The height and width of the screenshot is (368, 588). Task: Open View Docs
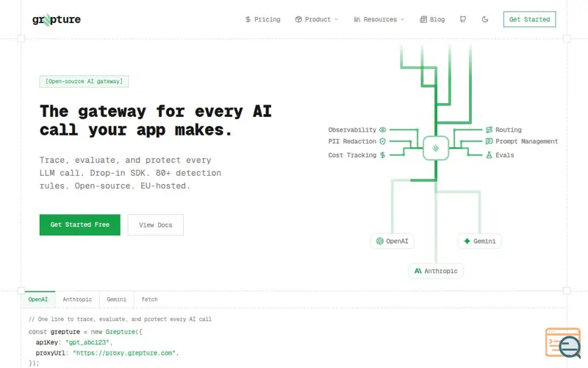156,225
